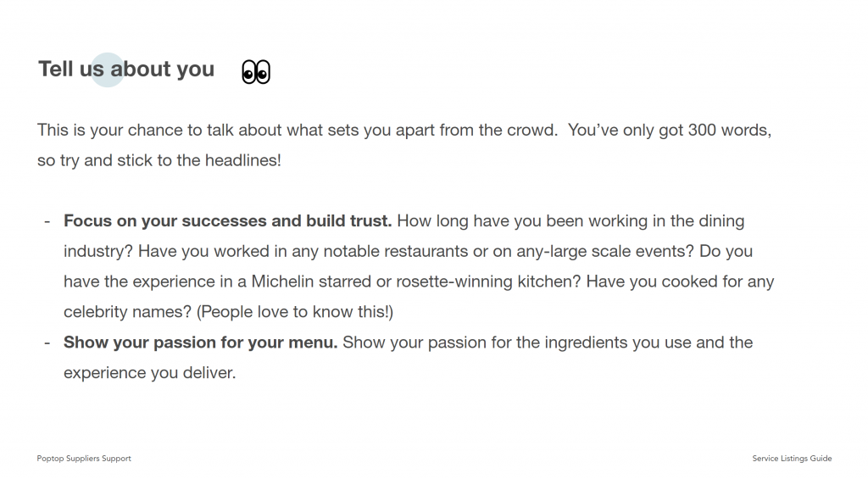
Task: Click the light blue circle highlight in the heading
Action: click(x=108, y=70)
